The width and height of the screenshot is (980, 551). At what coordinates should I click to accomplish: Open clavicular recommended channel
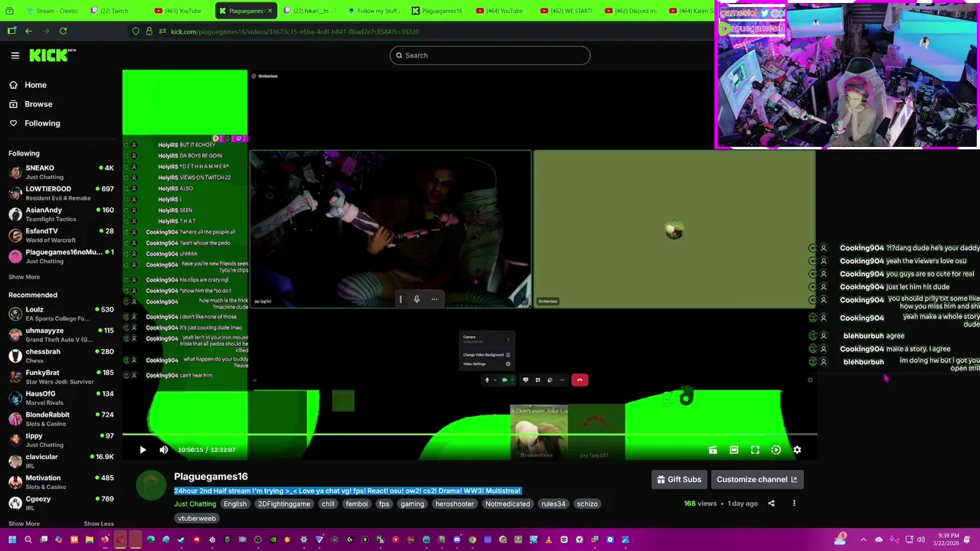61,461
